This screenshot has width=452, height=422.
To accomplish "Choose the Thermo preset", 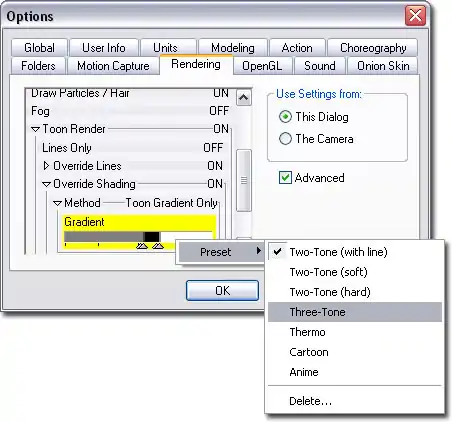I will tap(355, 332).
